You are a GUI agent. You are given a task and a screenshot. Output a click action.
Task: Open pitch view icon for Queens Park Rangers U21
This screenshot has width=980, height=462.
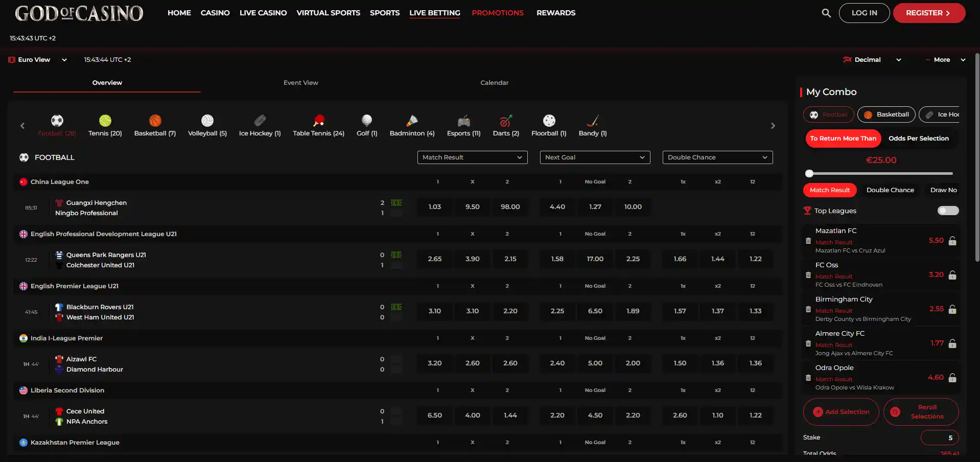tap(396, 255)
